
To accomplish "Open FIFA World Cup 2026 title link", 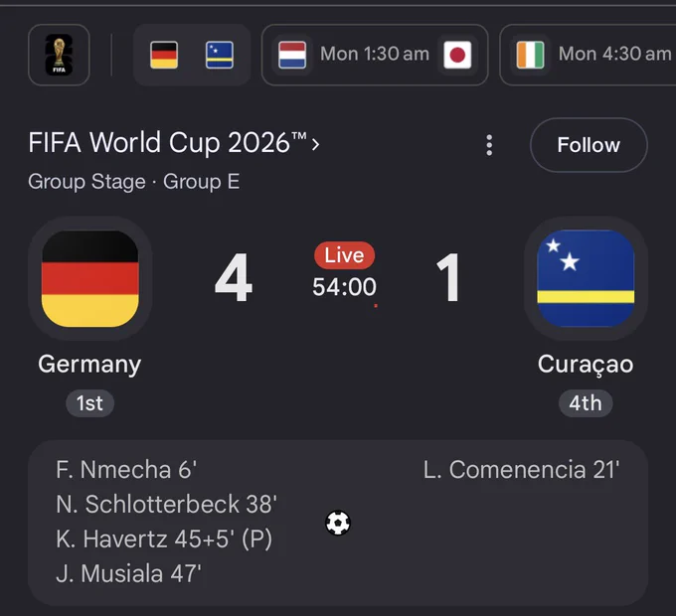I will tap(168, 143).
